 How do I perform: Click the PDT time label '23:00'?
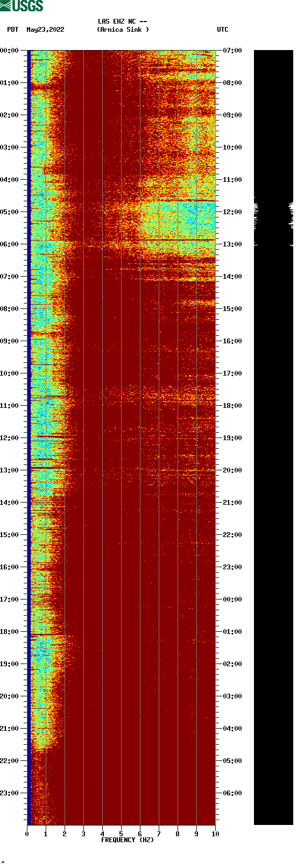pos(9,793)
